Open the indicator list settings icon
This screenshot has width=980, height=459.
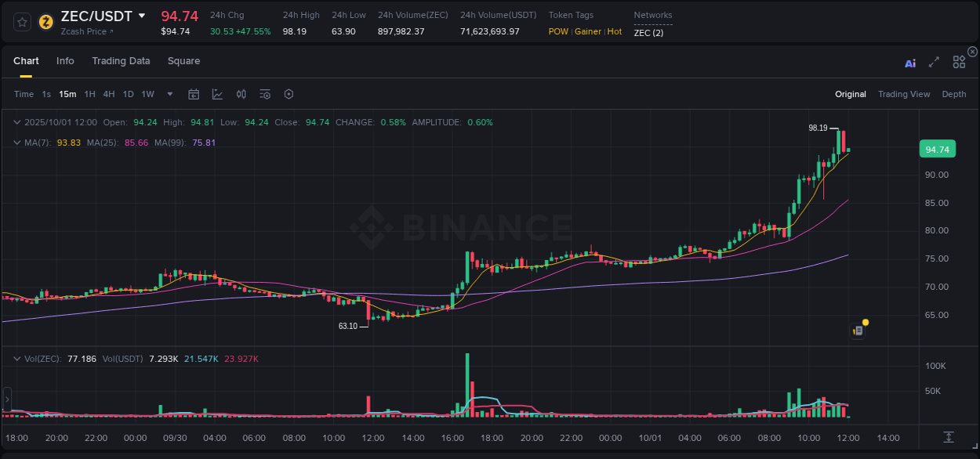tap(264, 94)
